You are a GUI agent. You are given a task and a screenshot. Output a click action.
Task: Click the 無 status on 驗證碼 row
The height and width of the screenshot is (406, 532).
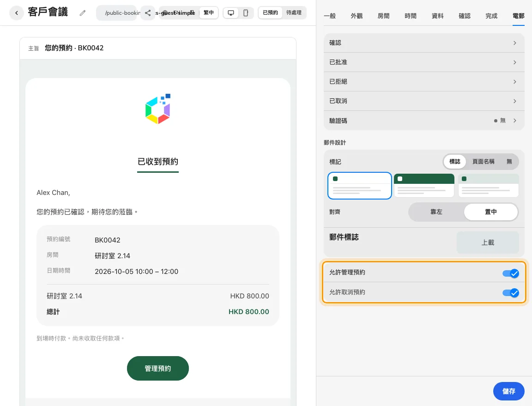(502, 121)
